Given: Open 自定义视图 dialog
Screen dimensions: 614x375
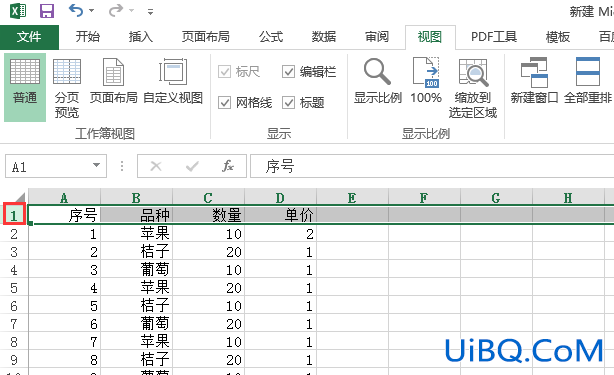Looking at the screenshot, I should click(173, 81).
